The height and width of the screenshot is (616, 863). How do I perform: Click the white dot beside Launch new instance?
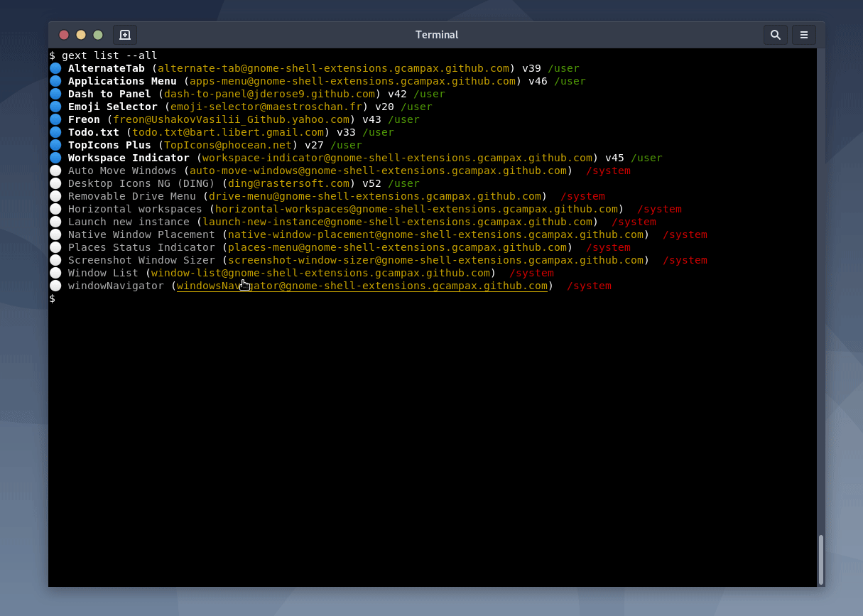click(x=55, y=222)
